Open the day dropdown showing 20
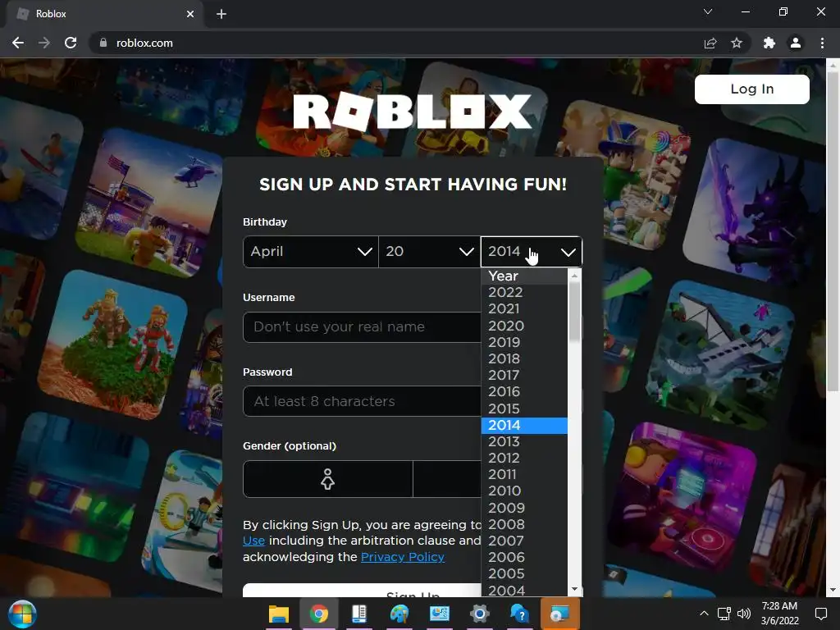This screenshot has height=630, width=840. pyautogui.click(x=430, y=251)
